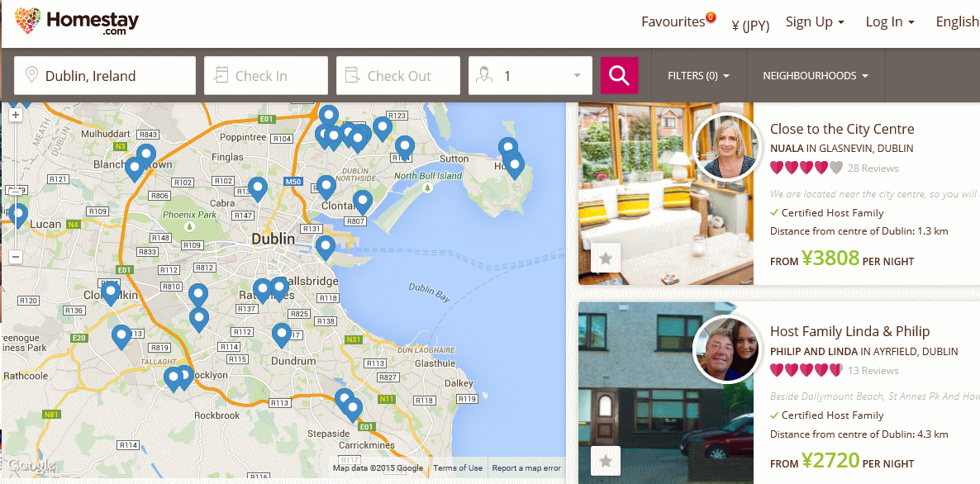Select the map pin at Lucan
Image resolution: width=980 pixels, height=484 pixels.
pyautogui.click(x=18, y=216)
